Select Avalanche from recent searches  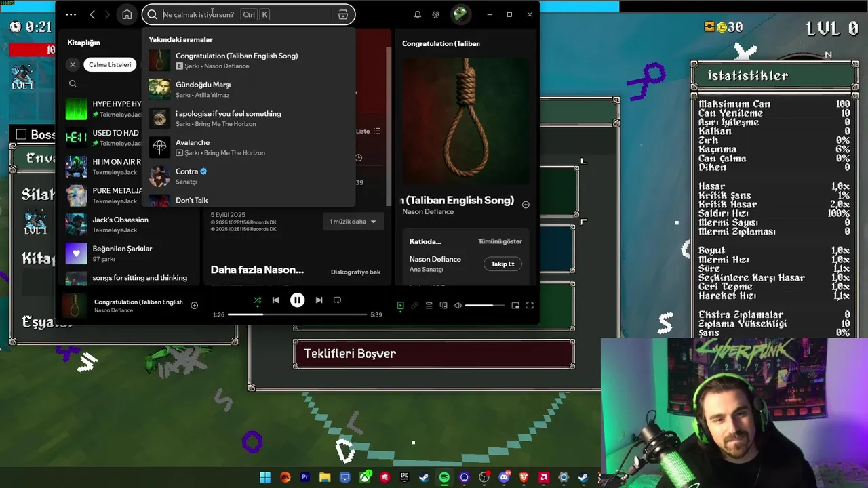click(248, 147)
